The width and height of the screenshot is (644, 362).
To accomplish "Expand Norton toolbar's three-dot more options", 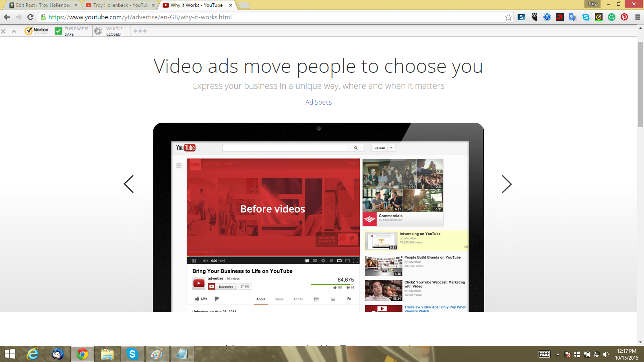I will point(140,31).
